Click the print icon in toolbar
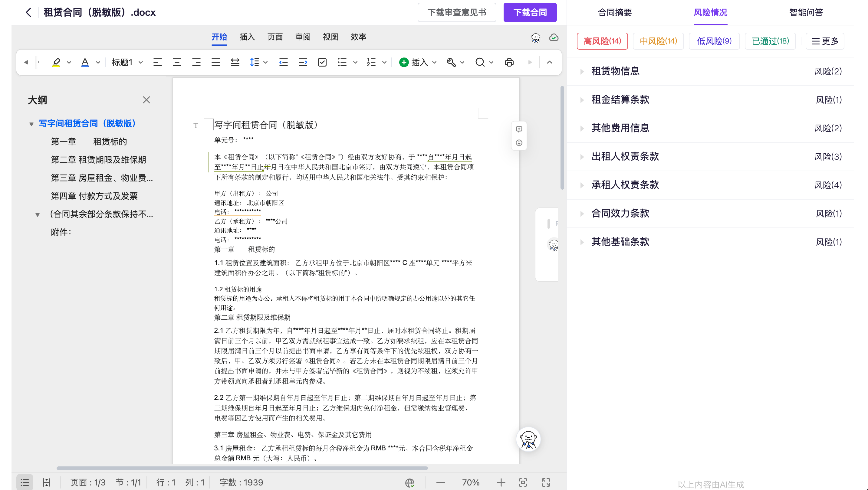Screen dimensions: 868x490 tap(509, 62)
